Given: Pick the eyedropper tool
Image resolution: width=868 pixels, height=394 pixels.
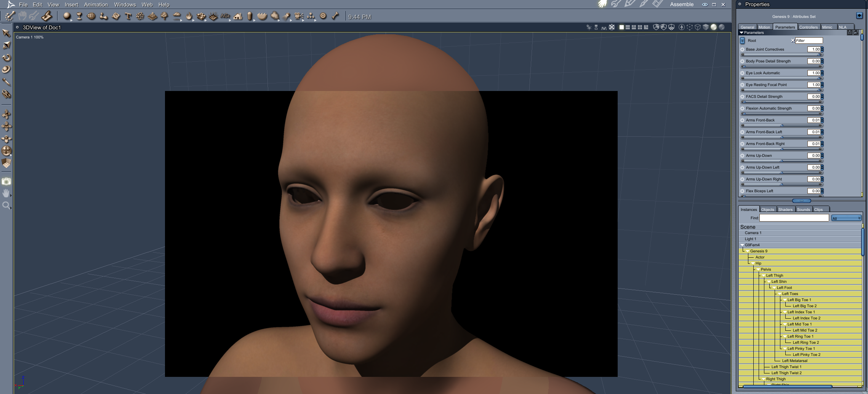Looking at the screenshot, I should (x=6, y=82).
